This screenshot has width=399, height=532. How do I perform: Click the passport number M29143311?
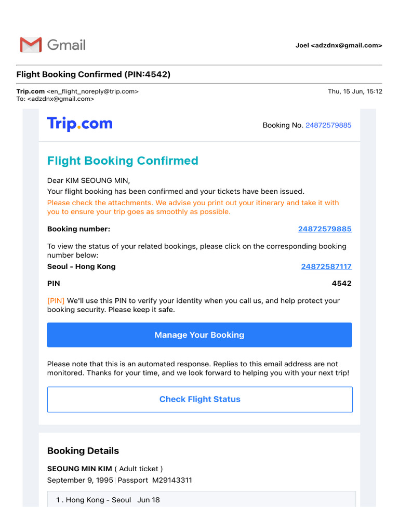(171, 480)
